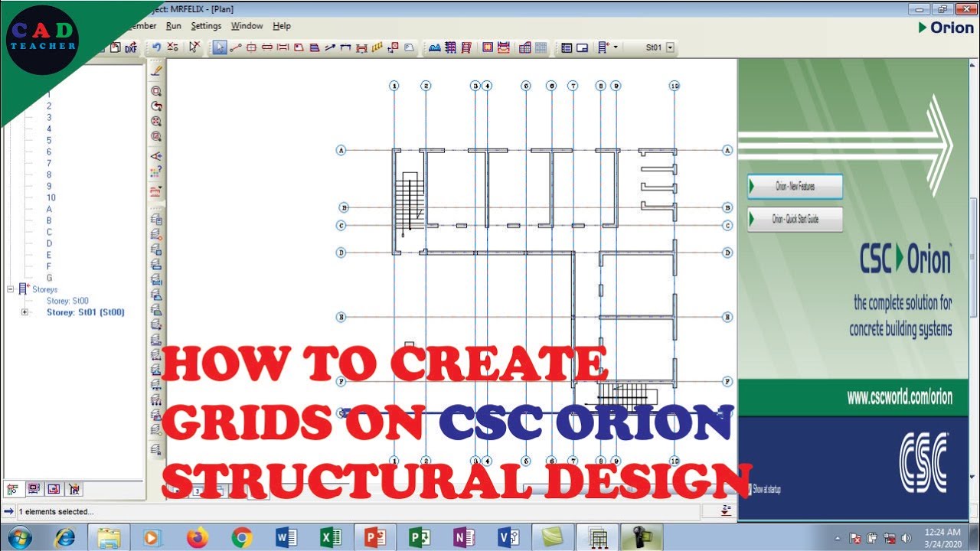
Task: Select the axis line drawing tool
Action: pyautogui.click(x=236, y=47)
